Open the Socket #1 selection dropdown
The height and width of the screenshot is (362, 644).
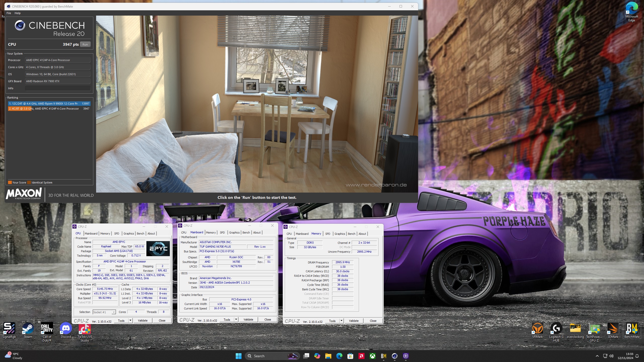(104, 312)
